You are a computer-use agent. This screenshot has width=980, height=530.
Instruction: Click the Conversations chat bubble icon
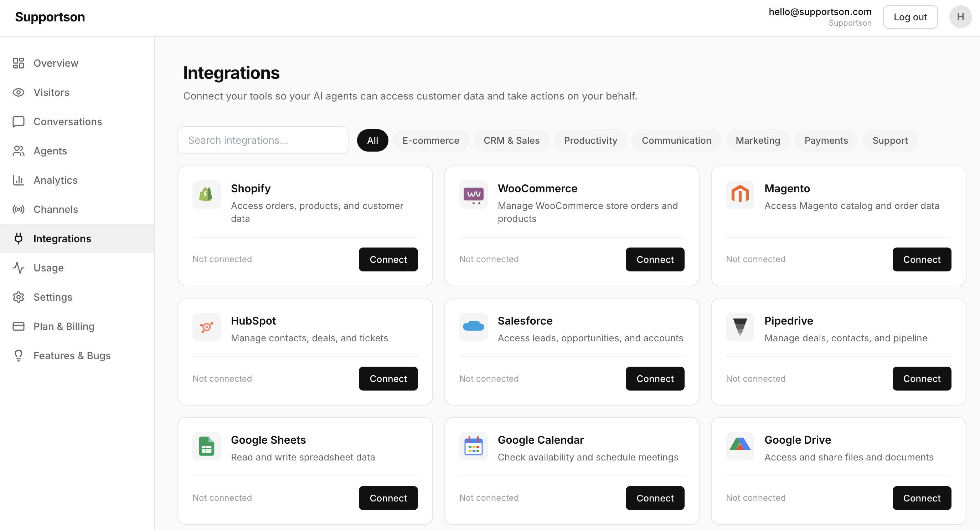18,122
